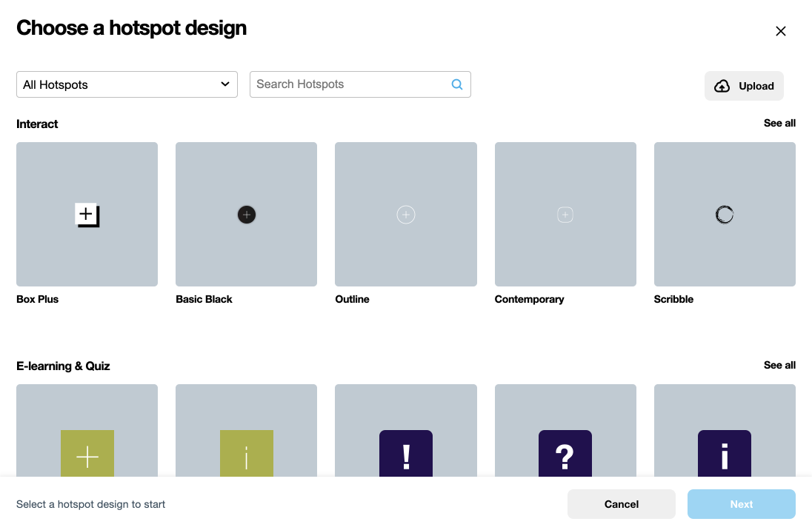Choose the Basic Black hotspot icon
This screenshot has height=530, width=812.
point(247,215)
